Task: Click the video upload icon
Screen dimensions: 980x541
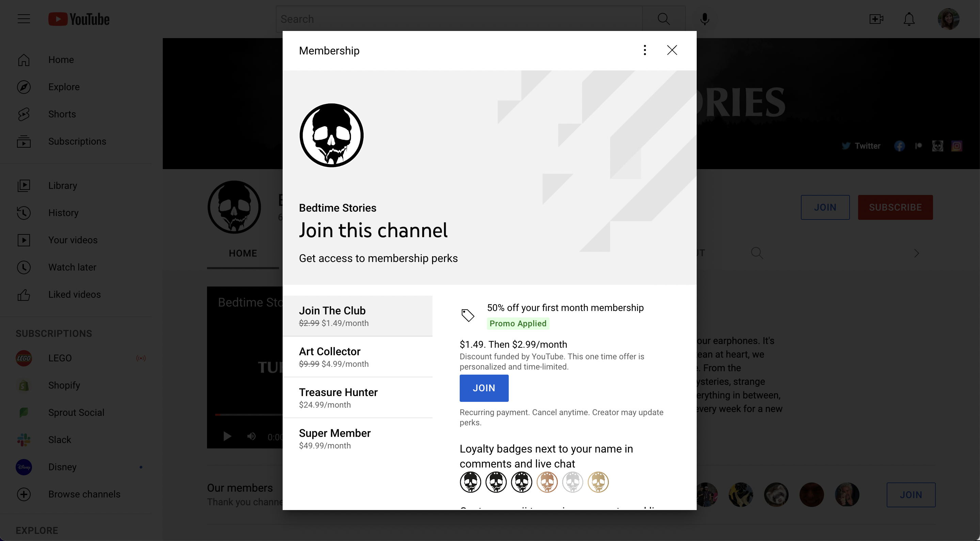Action: (876, 19)
